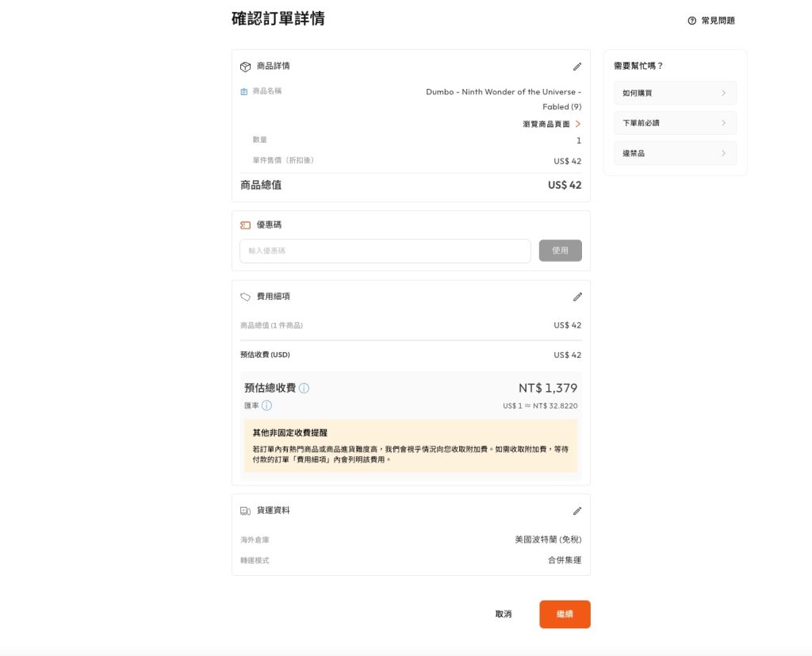Click 取消 to cancel the order

(x=504, y=614)
